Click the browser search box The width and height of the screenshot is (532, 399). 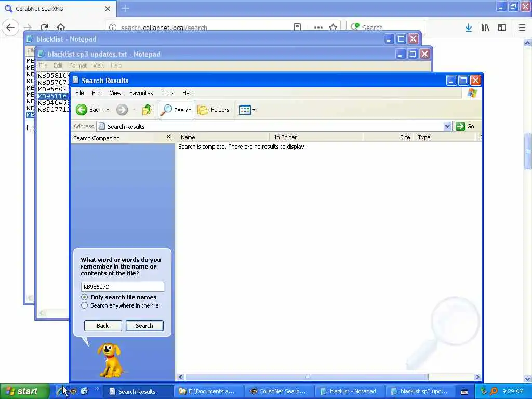pos(385,27)
